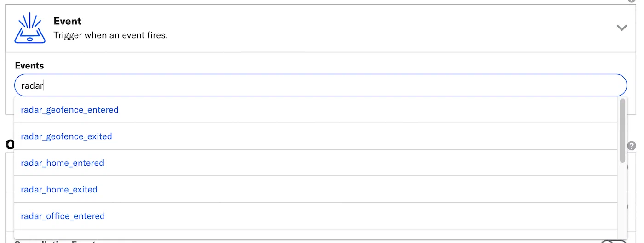
Task: Choose the radar_geofence_exited option
Action: pyautogui.click(x=67, y=136)
